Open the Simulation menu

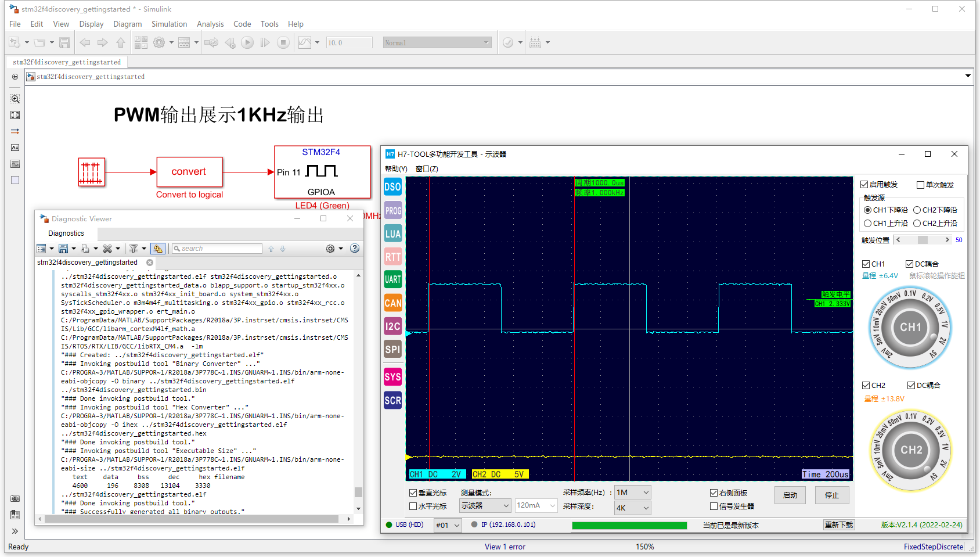(x=169, y=24)
